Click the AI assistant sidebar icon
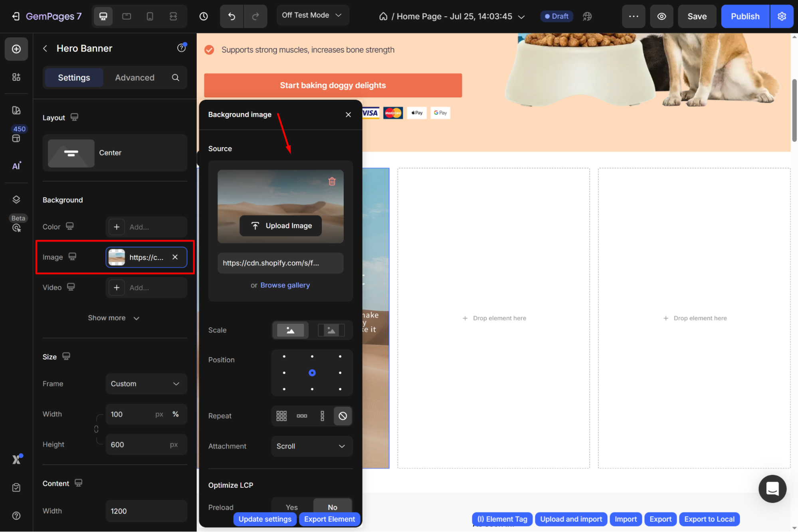Screen dimensions: 798x532 pyautogui.click(x=16, y=166)
